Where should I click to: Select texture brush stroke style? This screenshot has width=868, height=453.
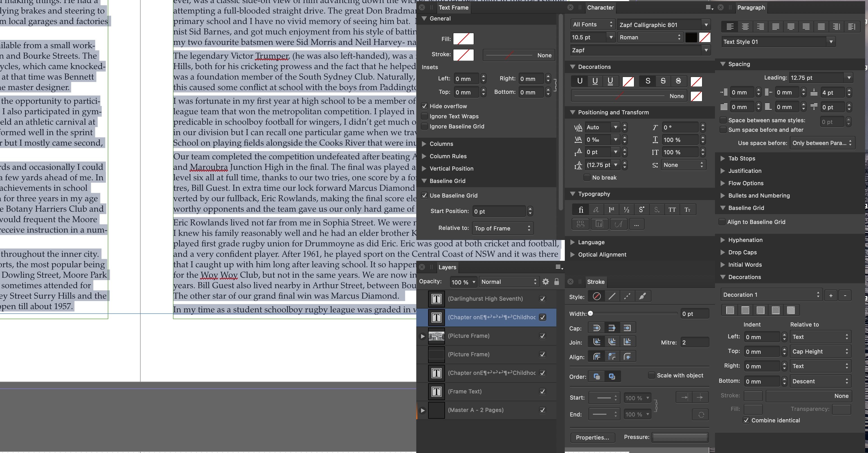(643, 296)
